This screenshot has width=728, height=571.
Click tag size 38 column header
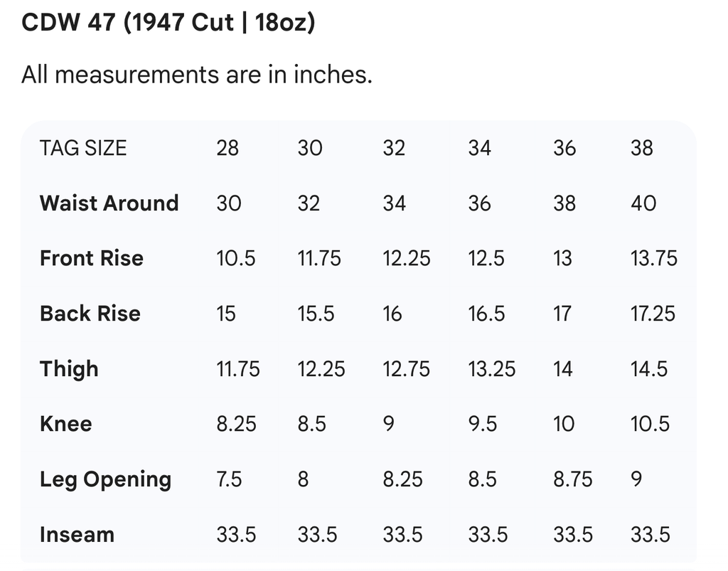pyautogui.click(x=642, y=148)
